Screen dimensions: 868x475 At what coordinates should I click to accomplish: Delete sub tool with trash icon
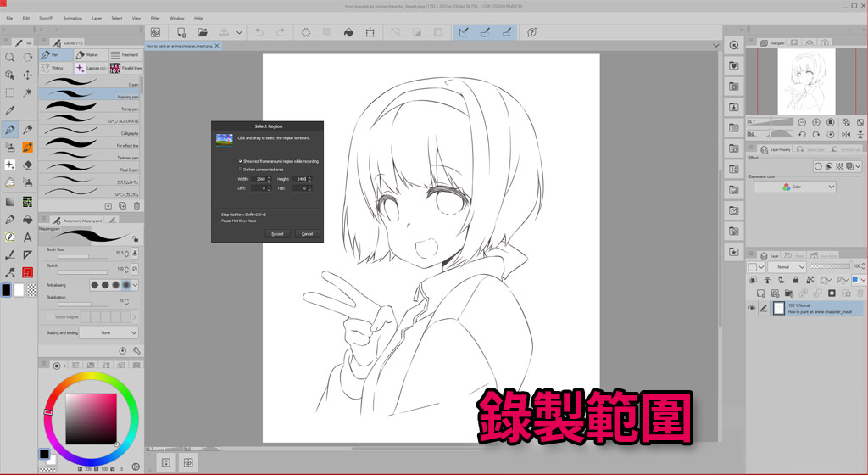tap(137, 205)
